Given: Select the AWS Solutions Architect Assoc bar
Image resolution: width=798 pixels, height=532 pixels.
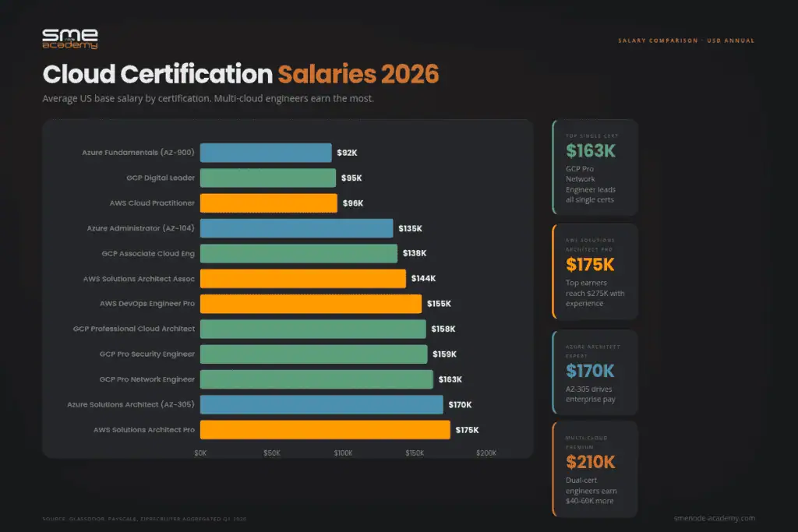Looking at the screenshot, I should pos(303,279).
